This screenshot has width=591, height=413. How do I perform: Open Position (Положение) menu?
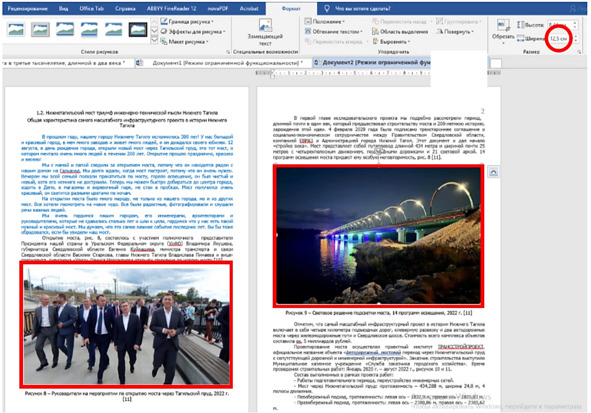[x=324, y=21]
